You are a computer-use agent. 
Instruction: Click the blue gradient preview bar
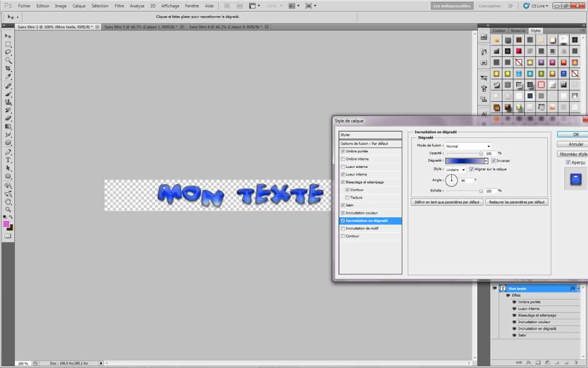coord(465,161)
